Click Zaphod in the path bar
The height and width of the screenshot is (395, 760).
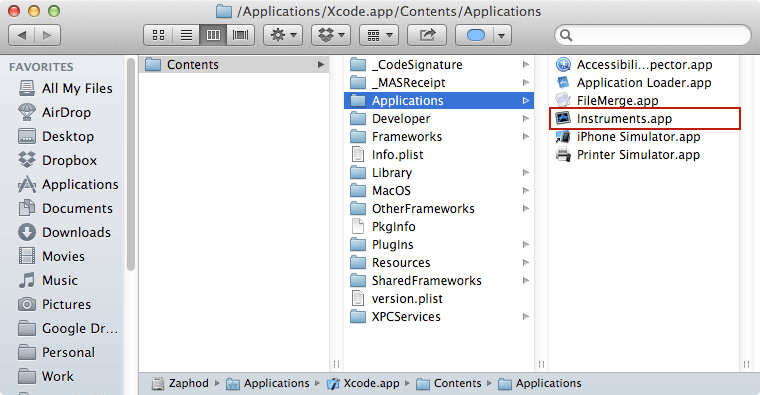180,383
